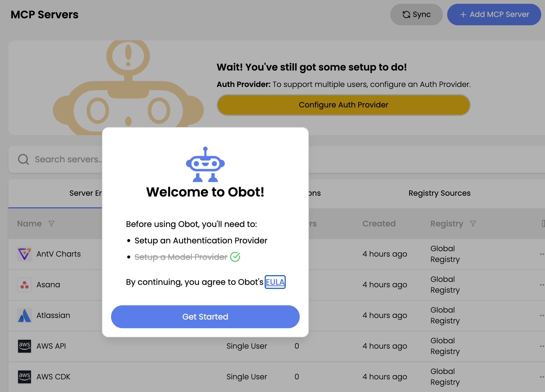Click Configure Auth Provider
Viewport: 545px width, 392px height.
[x=343, y=105]
